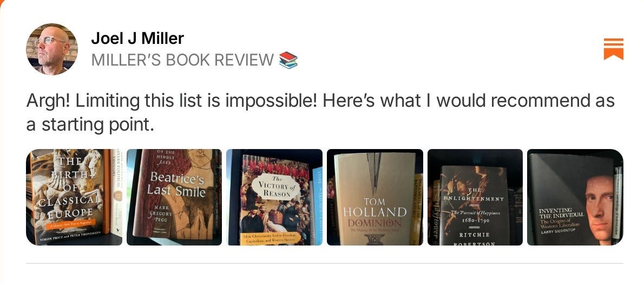Open The Victory of Reason thumbnail

tap(274, 197)
